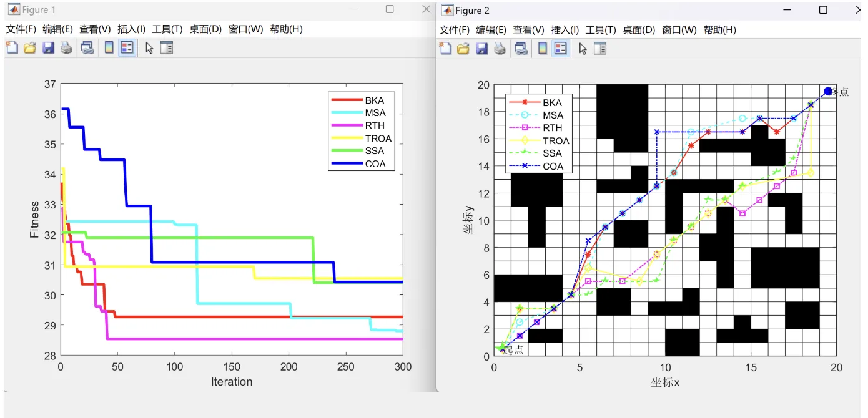This screenshot has width=868, height=418.
Task: Click MATLAB logo in Figure 1 title bar
Action: click(x=13, y=9)
